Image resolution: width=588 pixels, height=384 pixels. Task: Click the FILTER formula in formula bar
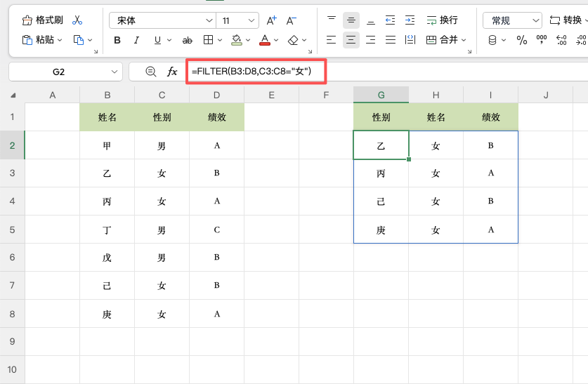(x=251, y=71)
